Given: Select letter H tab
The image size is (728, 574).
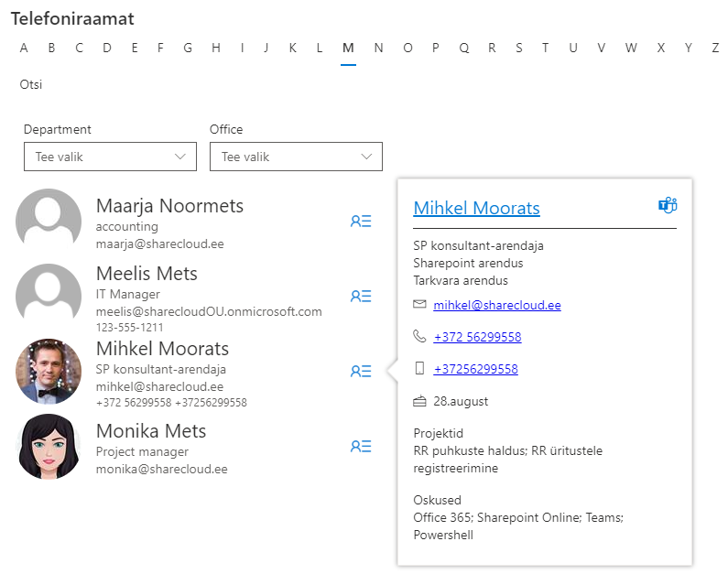Looking at the screenshot, I should [x=216, y=48].
